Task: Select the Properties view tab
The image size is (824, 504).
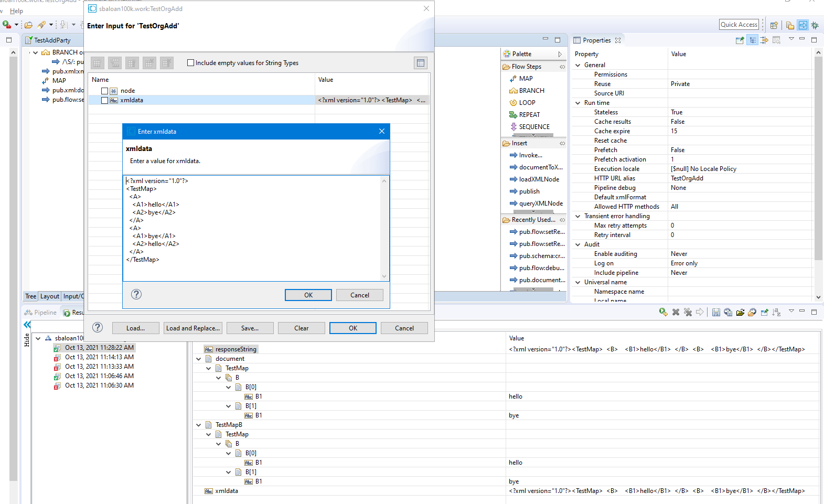Action: coord(597,40)
